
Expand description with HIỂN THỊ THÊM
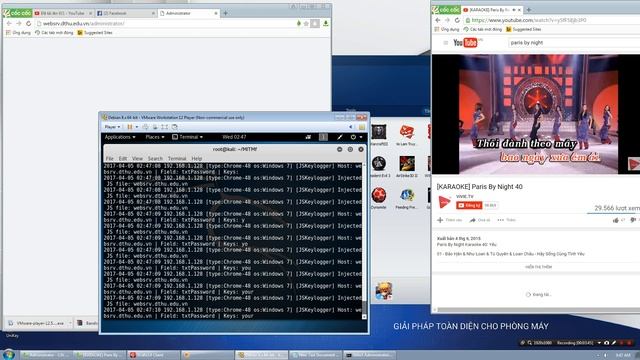point(538,267)
